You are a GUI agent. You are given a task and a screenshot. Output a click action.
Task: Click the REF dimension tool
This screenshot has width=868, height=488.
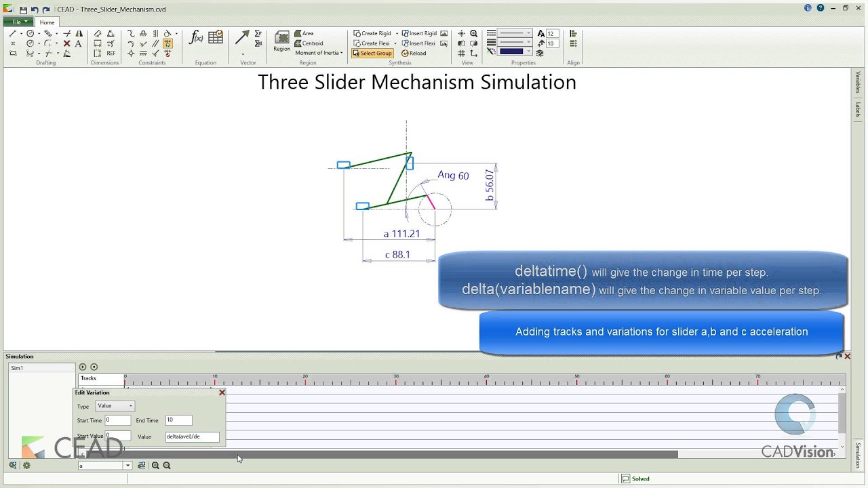[111, 53]
